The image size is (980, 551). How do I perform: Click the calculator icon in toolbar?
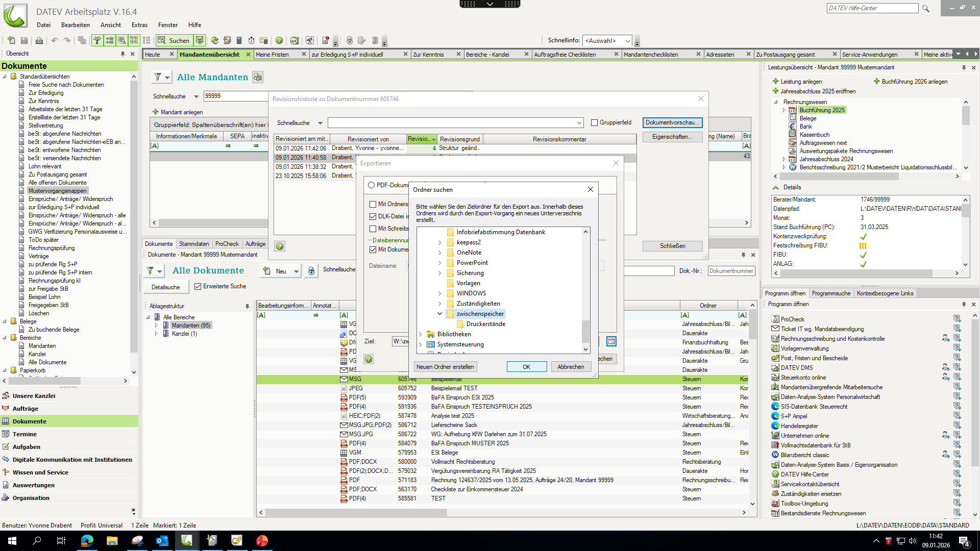point(239,40)
